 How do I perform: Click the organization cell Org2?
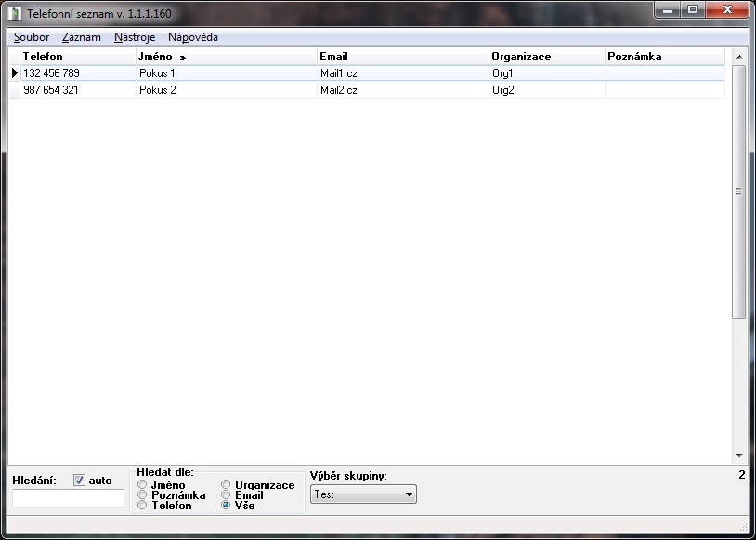coord(547,90)
